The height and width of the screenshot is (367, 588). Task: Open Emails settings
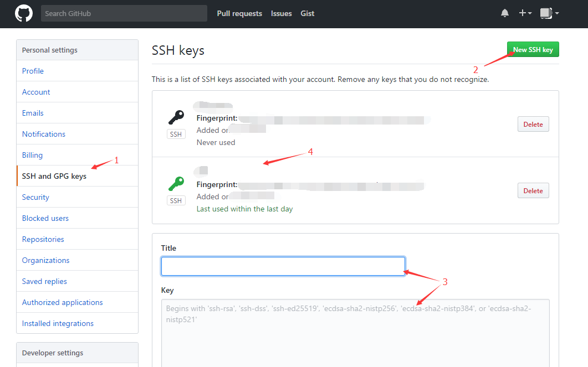[x=77, y=113]
